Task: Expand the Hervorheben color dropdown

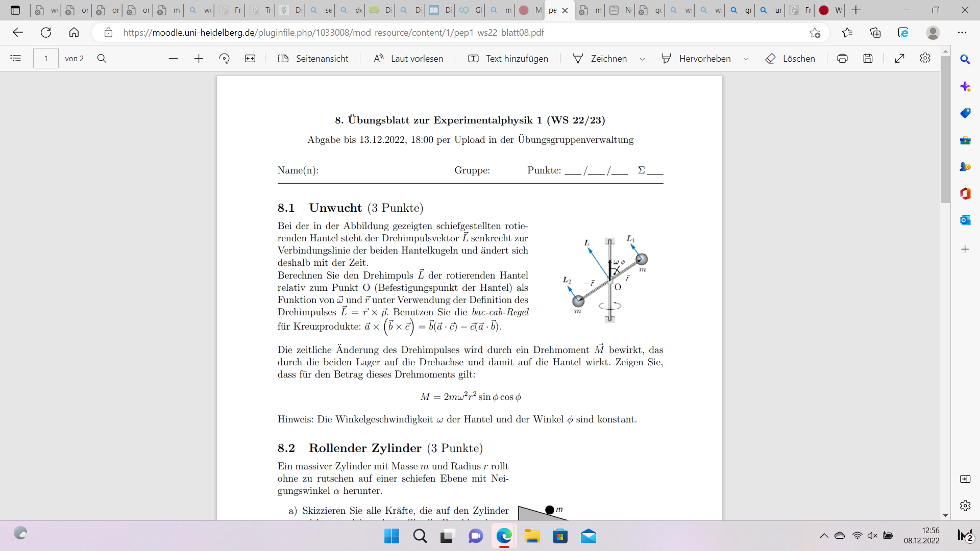Action: tap(746, 59)
